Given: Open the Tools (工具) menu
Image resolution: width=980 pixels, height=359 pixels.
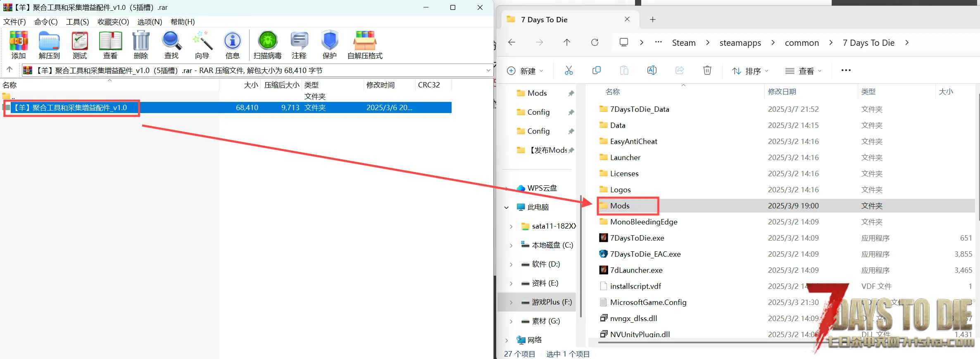Looking at the screenshot, I should click(x=78, y=22).
